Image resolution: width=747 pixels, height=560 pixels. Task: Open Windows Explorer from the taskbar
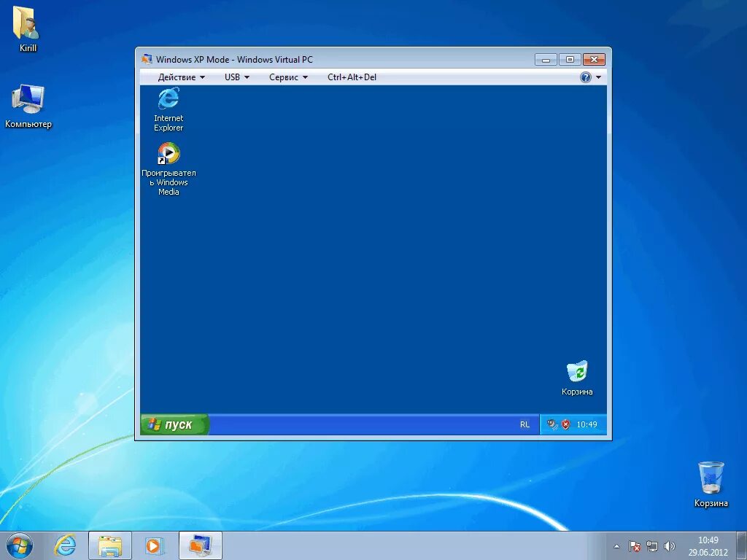coord(109,545)
